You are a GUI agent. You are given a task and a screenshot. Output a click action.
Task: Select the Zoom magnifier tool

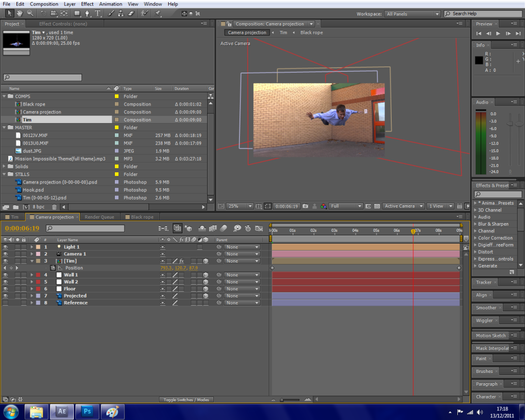(30, 13)
